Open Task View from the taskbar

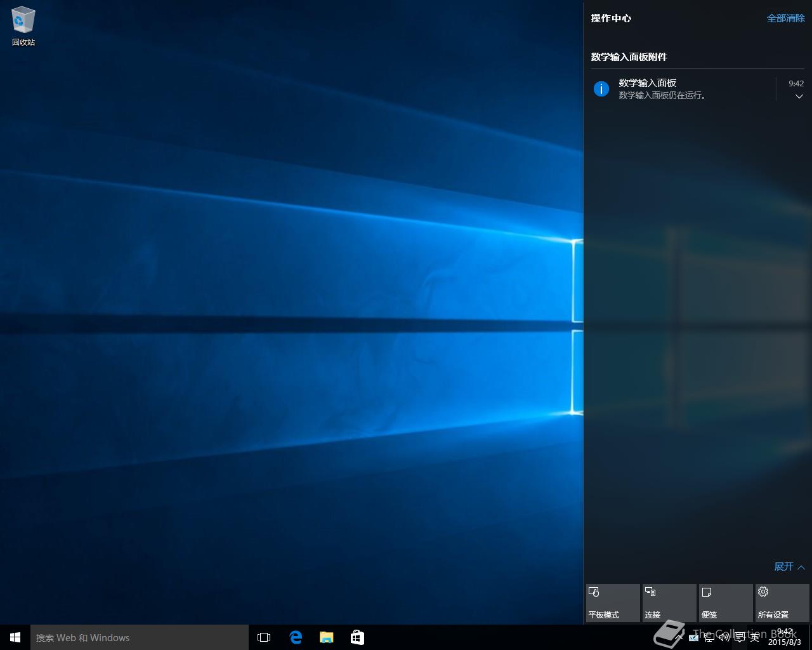(x=264, y=637)
